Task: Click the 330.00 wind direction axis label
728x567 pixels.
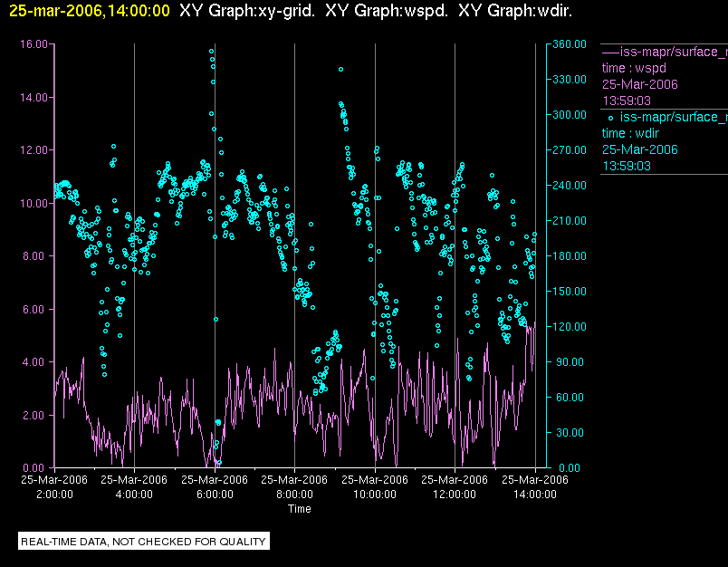Action: (570, 80)
